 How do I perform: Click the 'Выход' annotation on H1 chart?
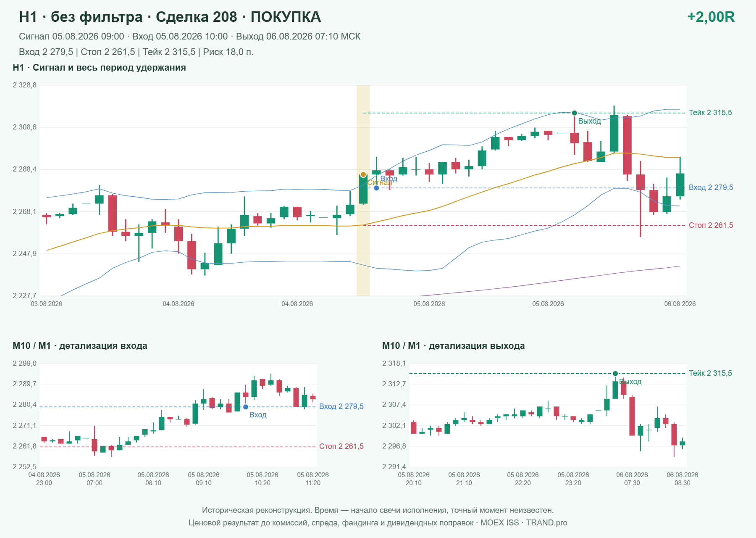tap(590, 121)
